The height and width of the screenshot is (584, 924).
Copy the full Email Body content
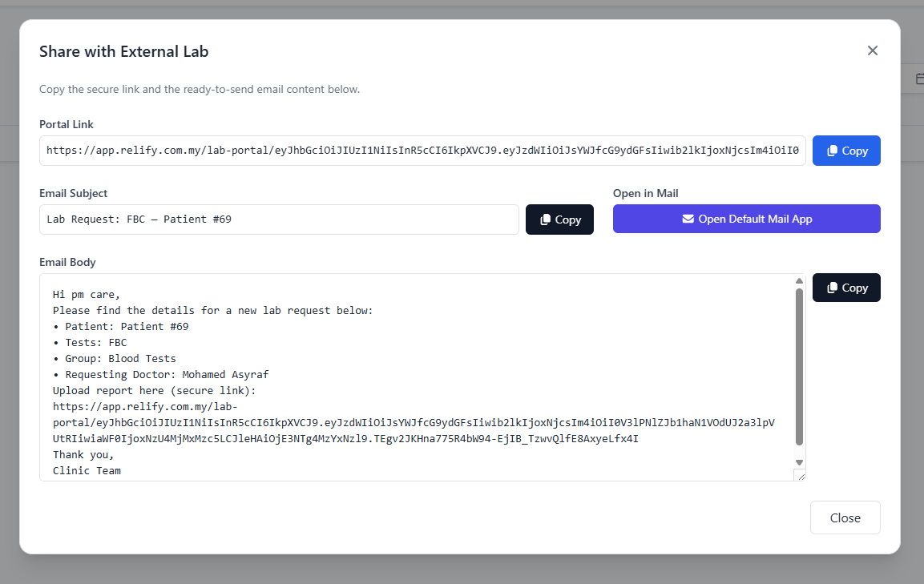point(846,287)
